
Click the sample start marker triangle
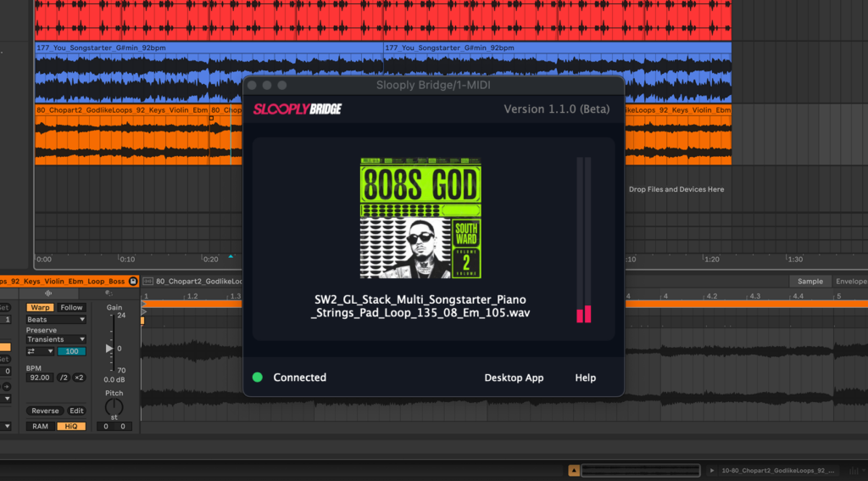(x=143, y=304)
